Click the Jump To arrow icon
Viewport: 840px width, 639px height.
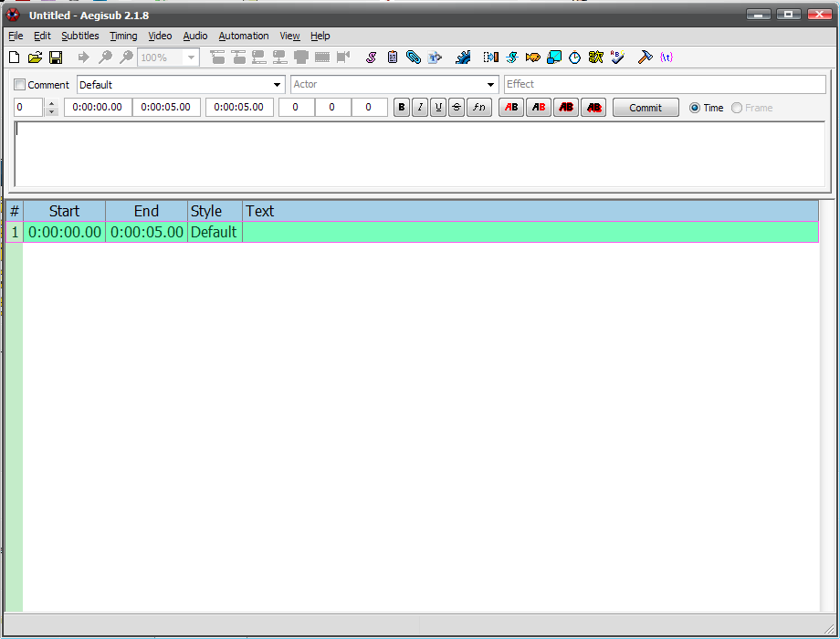coord(83,58)
